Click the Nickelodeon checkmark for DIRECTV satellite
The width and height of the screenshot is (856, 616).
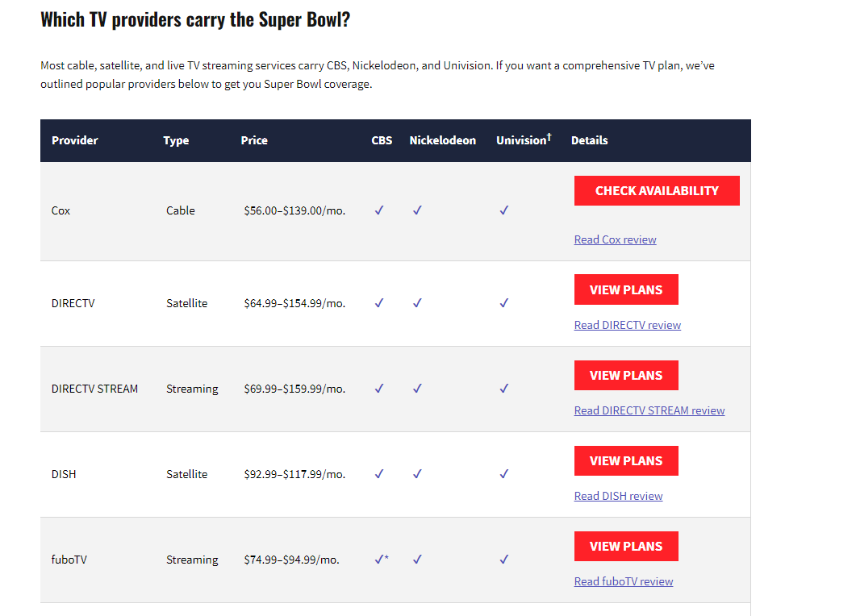(418, 303)
